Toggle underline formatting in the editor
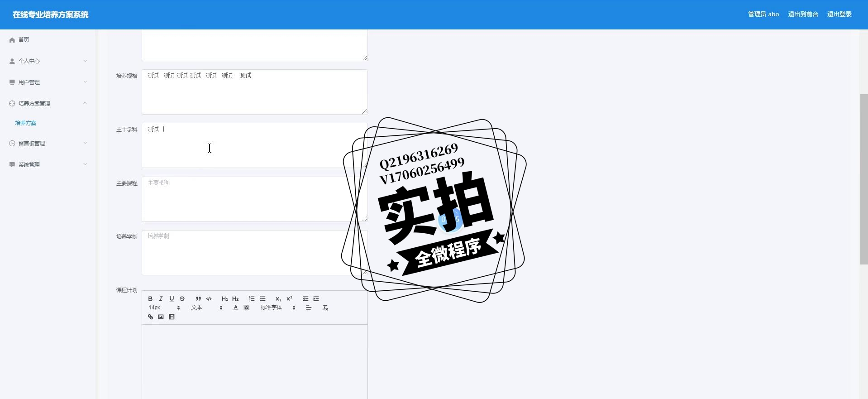Viewport: 868px width, 399px height. [x=172, y=299]
